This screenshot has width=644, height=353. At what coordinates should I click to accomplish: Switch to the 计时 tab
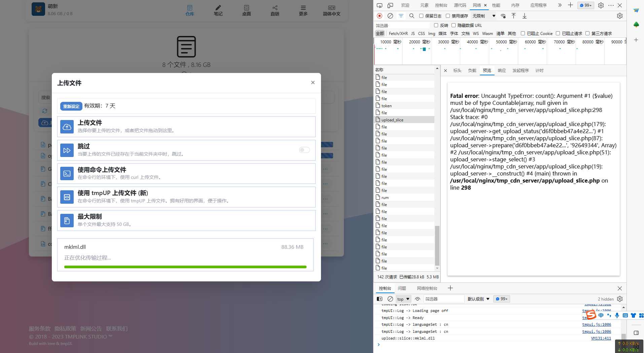coord(539,71)
